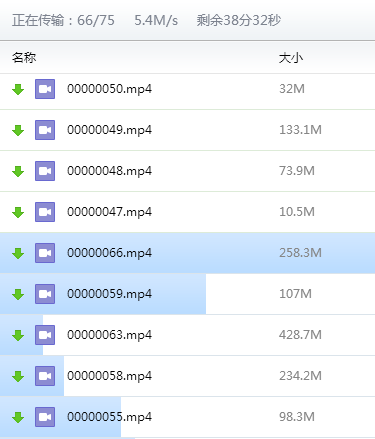
Task: Click the green download arrow for 00000059.mp4
Action: point(18,294)
